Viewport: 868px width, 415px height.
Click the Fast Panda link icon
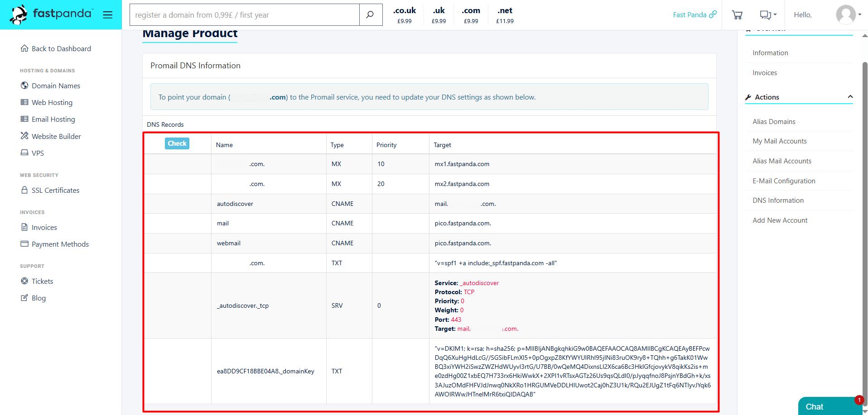[713, 14]
